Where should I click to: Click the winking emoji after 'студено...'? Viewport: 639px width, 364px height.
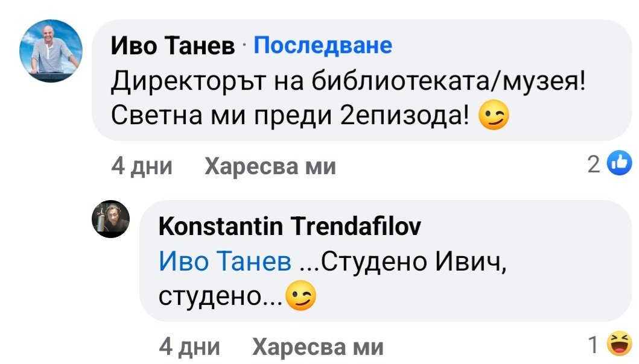[x=301, y=297]
